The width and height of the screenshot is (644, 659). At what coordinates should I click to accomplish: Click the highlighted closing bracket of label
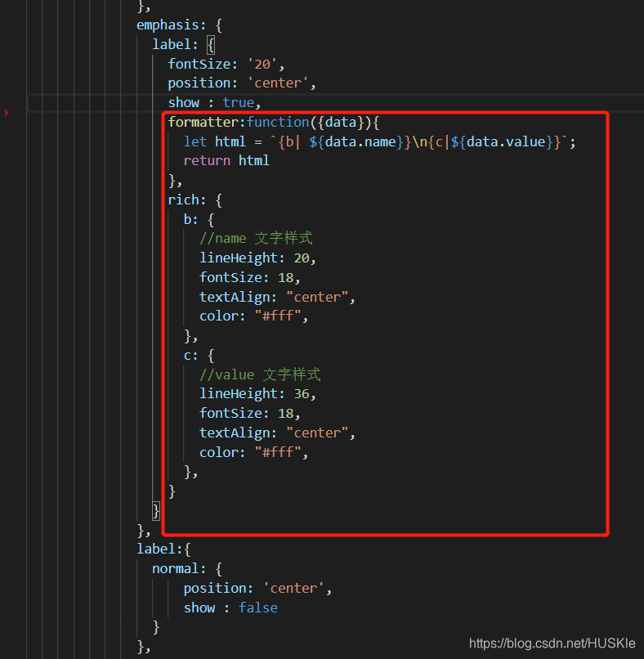tap(156, 511)
